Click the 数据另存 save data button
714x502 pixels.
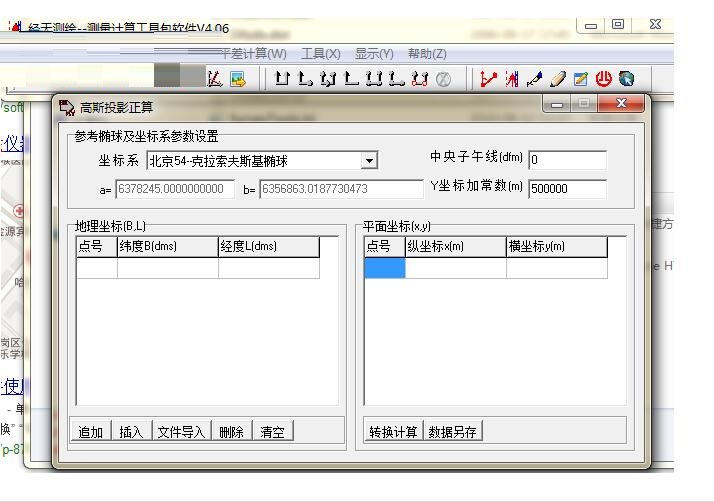click(x=452, y=432)
